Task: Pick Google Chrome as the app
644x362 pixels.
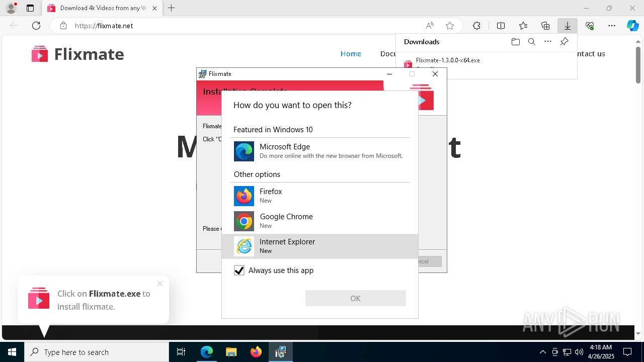Action: pyautogui.click(x=320, y=221)
